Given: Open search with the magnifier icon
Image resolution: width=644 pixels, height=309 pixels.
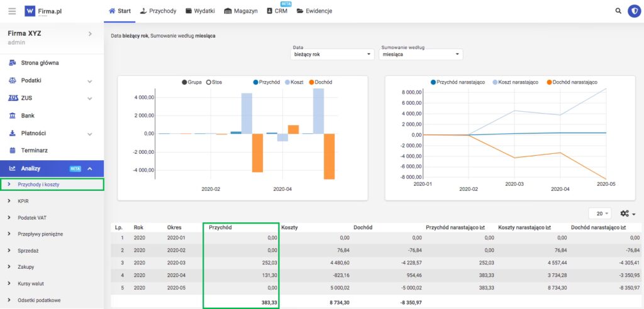Looking at the screenshot, I should pos(618,11).
